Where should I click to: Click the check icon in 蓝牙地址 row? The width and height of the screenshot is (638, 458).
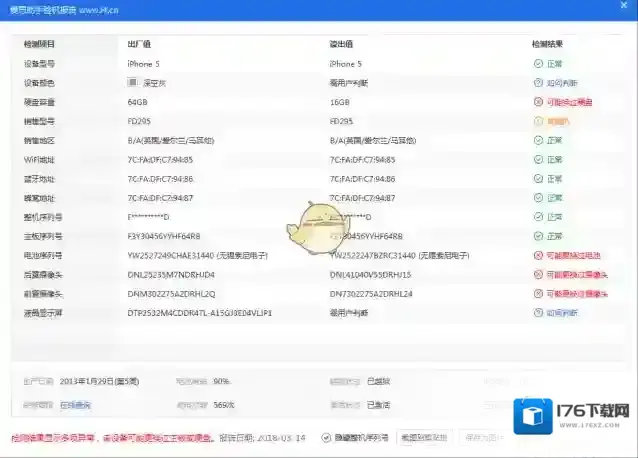click(538, 179)
